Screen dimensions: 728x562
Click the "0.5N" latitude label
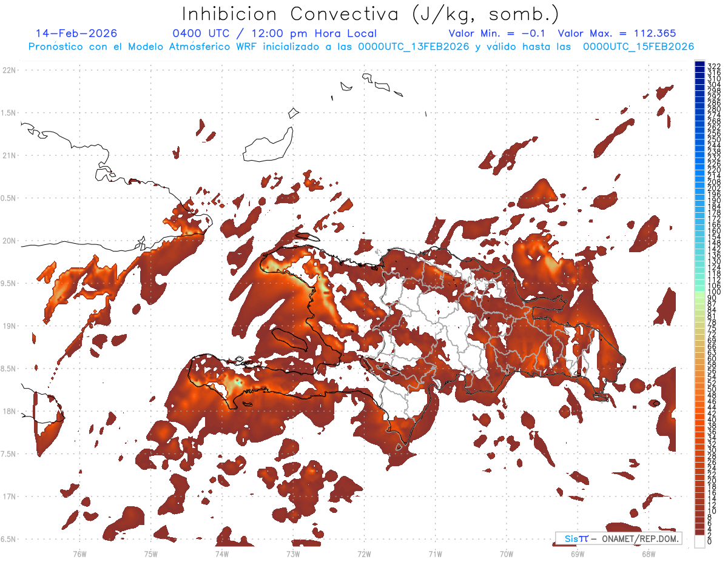tap(9, 198)
